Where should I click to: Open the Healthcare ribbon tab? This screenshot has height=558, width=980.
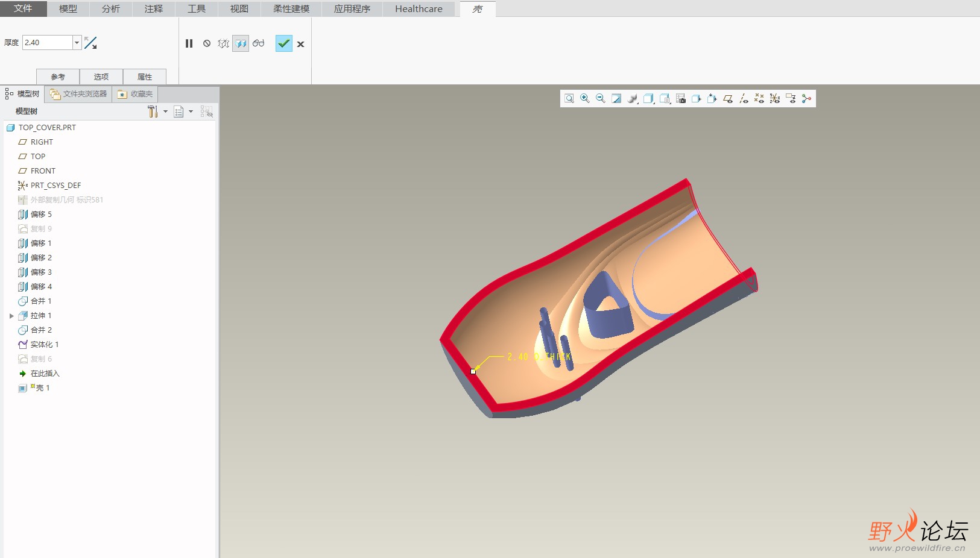click(419, 9)
